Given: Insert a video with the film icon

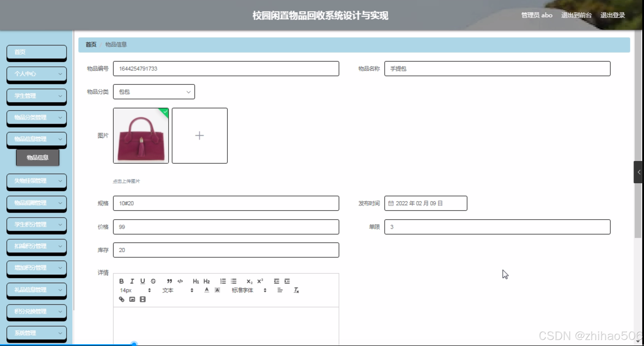Looking at the screenshot, I should tap(143, 299).
